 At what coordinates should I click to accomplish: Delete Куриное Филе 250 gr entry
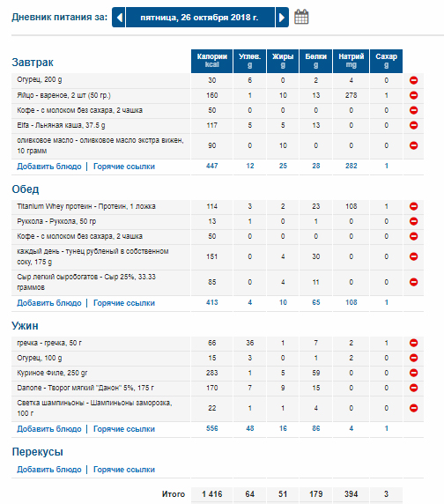413,373
